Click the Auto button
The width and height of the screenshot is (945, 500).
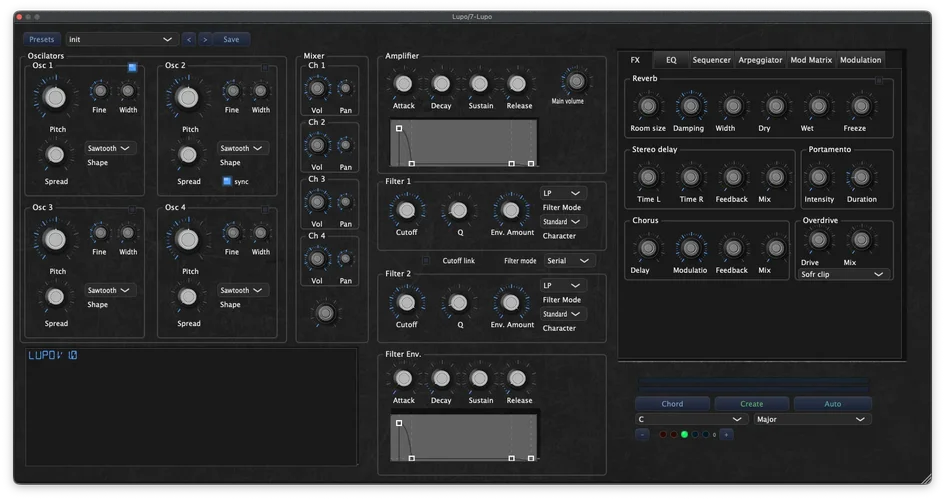pyautogui.click(x=832, y=404)
